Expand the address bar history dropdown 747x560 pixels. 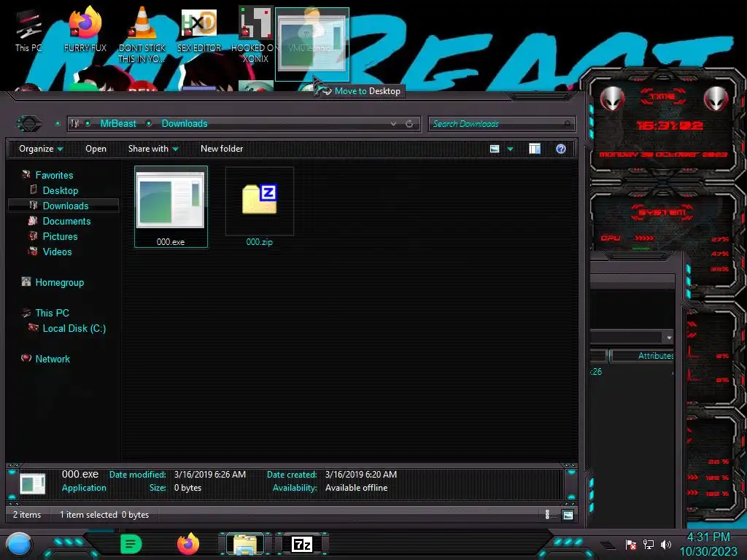tap(393, 124)
